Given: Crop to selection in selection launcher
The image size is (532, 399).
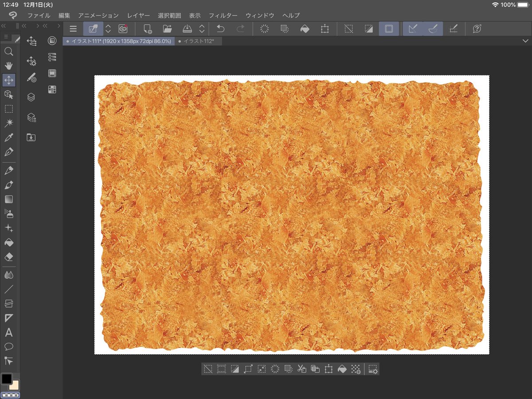Looking at the screenshot, I should (221, 368).
